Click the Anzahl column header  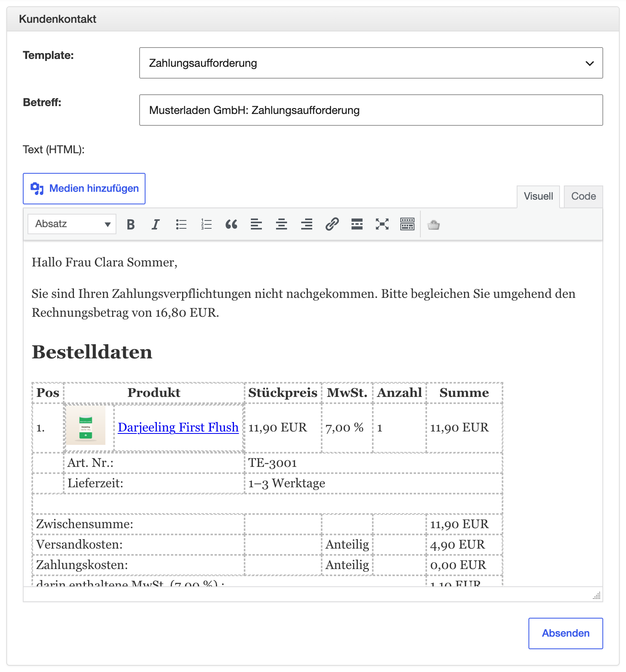point(400,393)
